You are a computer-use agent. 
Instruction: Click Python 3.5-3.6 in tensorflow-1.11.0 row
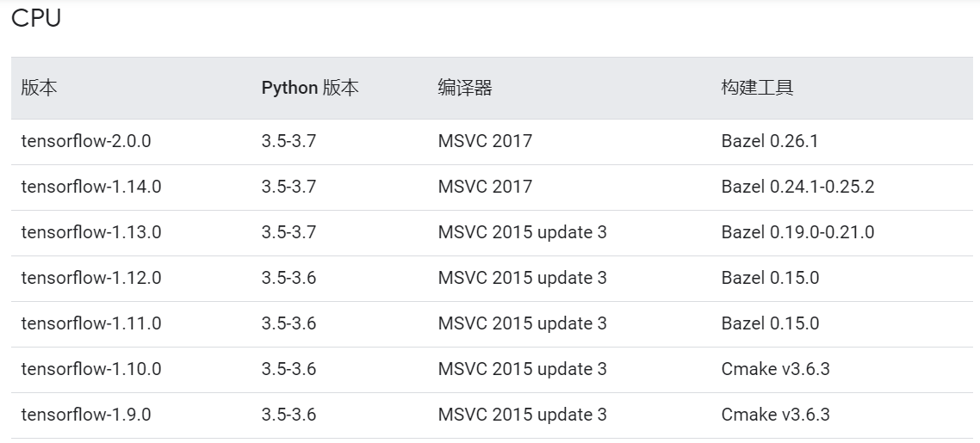(288, 323)
